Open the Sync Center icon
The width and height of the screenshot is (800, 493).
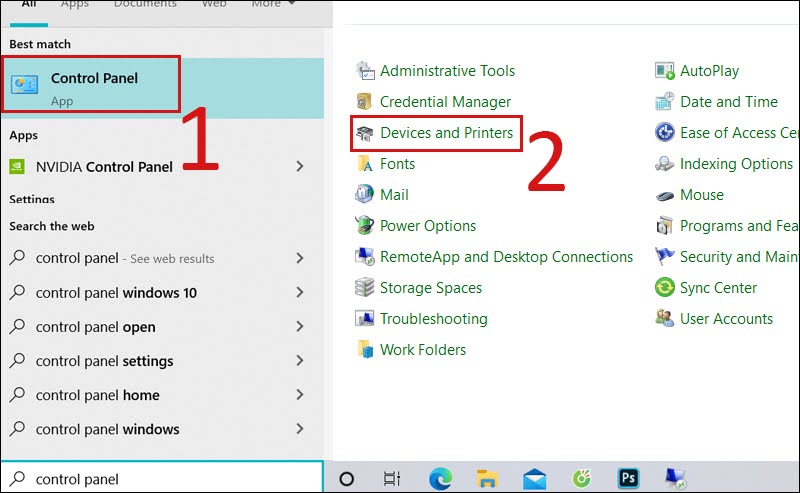[x=665, y=288]
